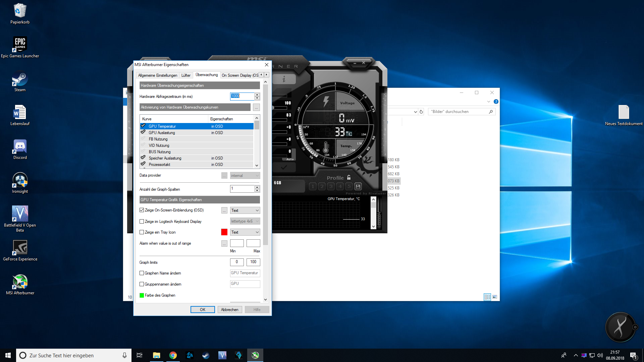Uncheck 'Zeige On-Screen-Einblendung (OSD)' checkbox
Image resolution: width=644 pixels, height=362 pixels.
coord(142,210)
